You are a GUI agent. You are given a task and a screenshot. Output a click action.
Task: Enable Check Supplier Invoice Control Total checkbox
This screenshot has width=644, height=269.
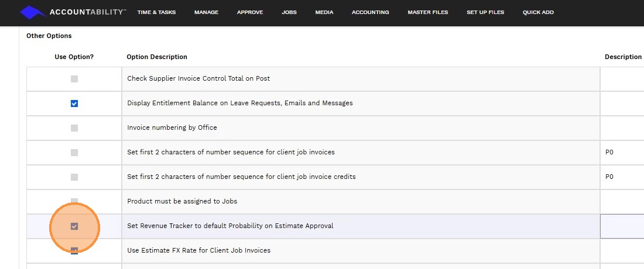coord(74,79)
